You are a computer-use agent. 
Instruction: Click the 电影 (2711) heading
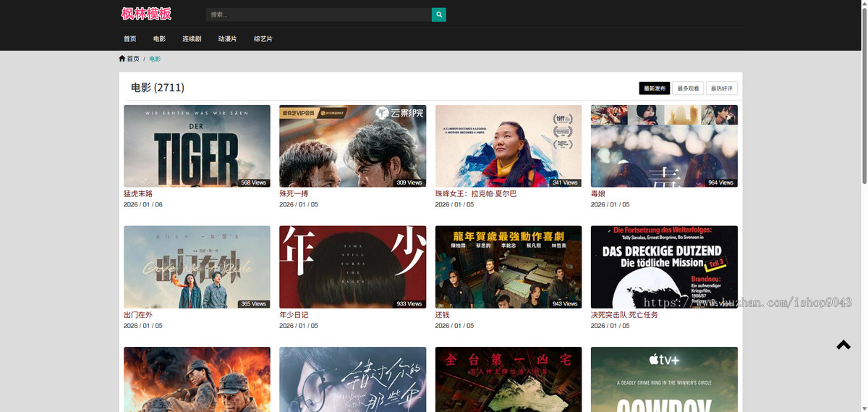tap(158, 88)
